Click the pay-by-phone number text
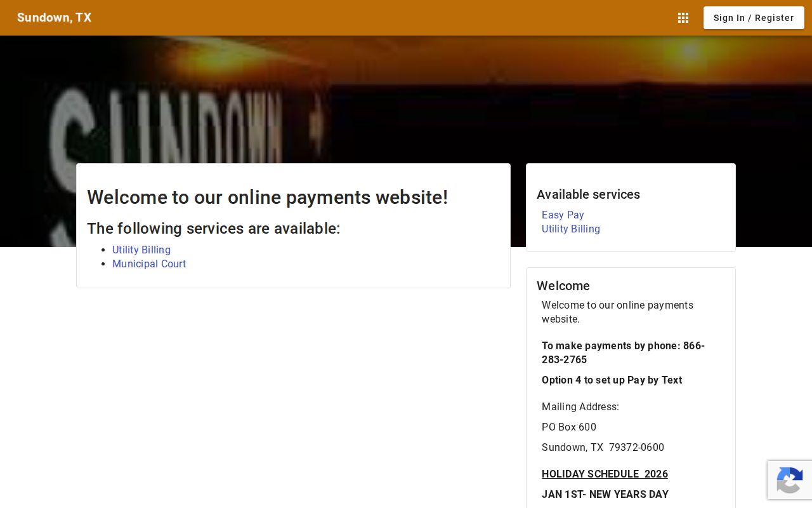The height and width of the screenshot is (508, 812). 623,353
